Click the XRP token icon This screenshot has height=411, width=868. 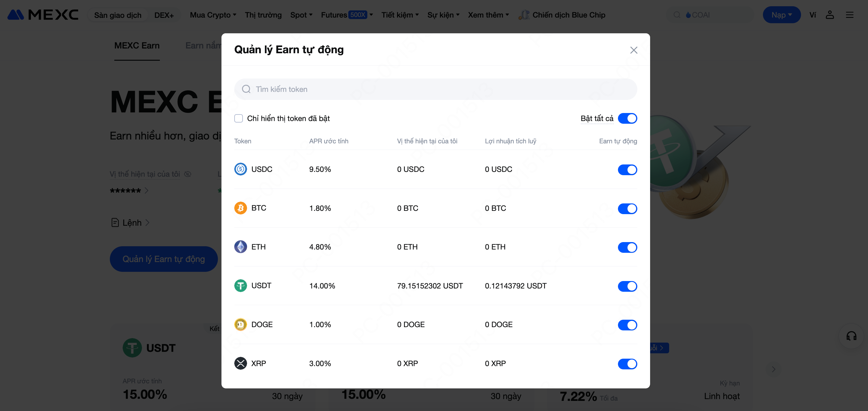coord(240,363)
